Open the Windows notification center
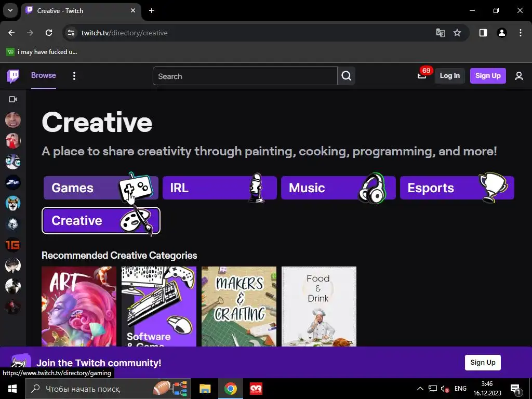The image size is (532, 399). point(515,389)
